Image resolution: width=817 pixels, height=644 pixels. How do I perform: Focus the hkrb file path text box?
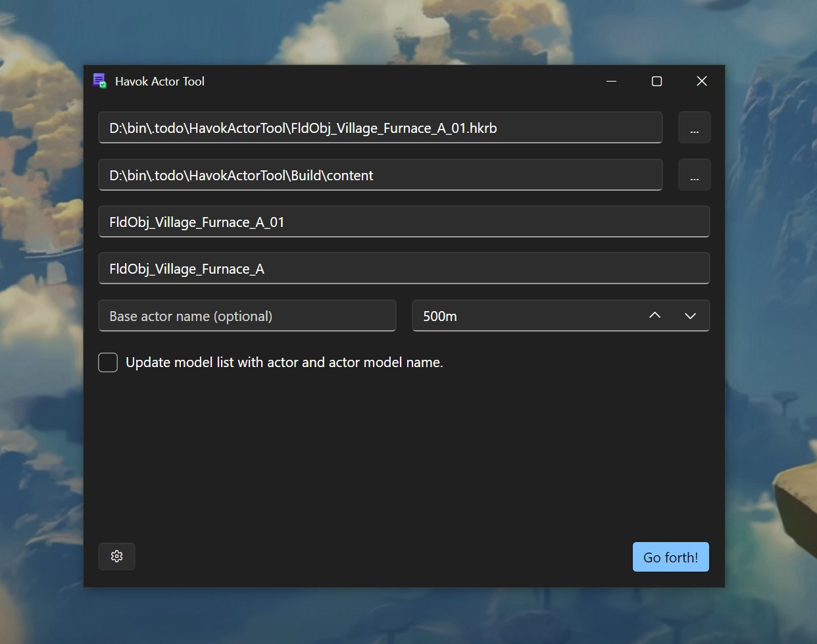tap(380, 128)
